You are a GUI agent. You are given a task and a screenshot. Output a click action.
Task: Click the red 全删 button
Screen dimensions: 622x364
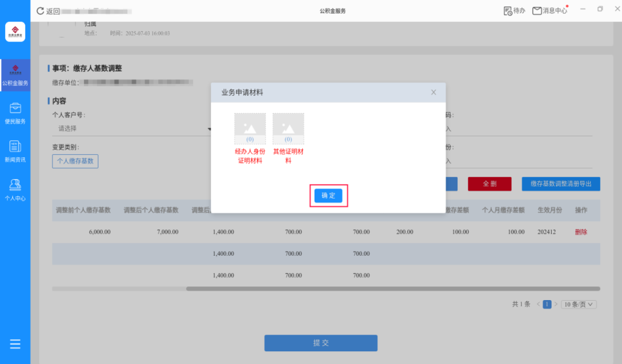click(x=490, y=184)
